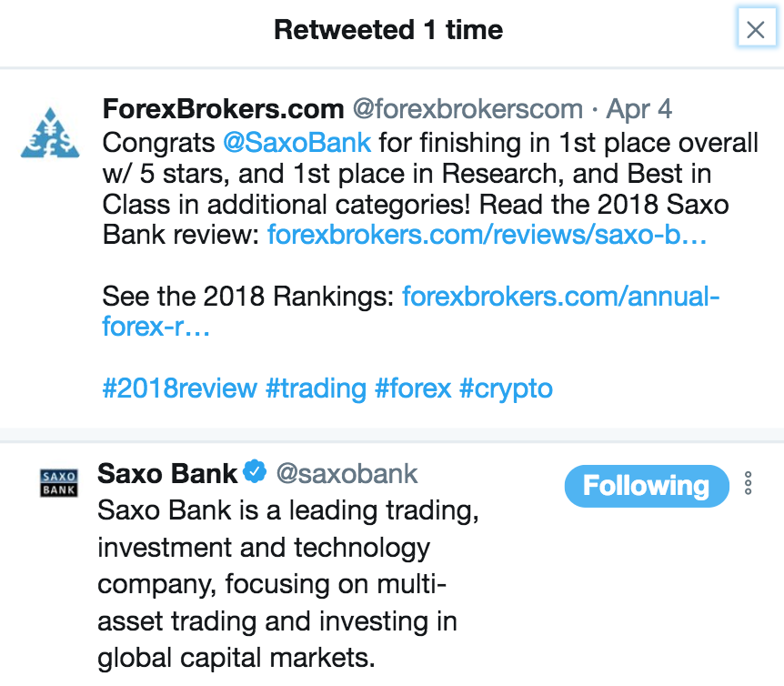The image size is (784, 686).
Task: Click the ForexBrokers.com avatar logo
Action: pos(50,132)
